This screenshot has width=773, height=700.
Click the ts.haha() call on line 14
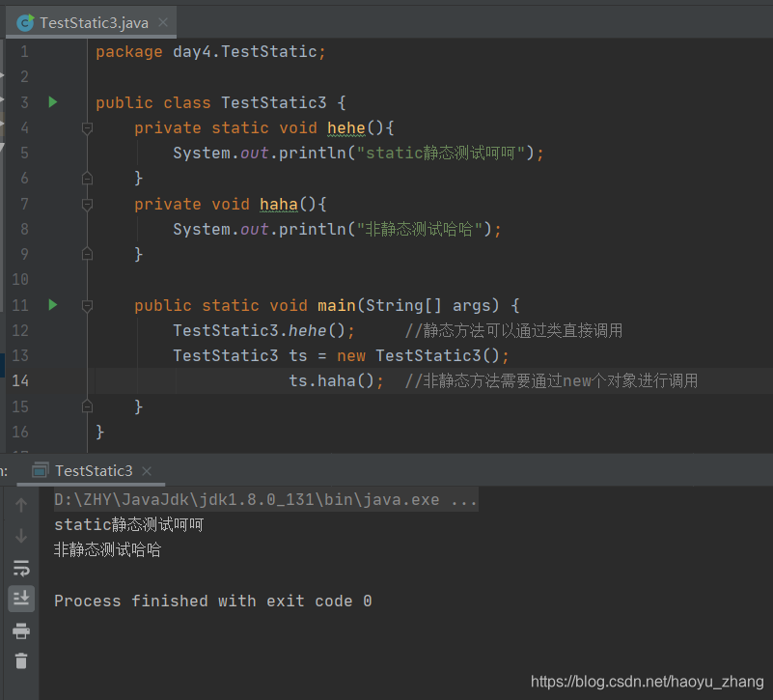[x=336, y=380]
